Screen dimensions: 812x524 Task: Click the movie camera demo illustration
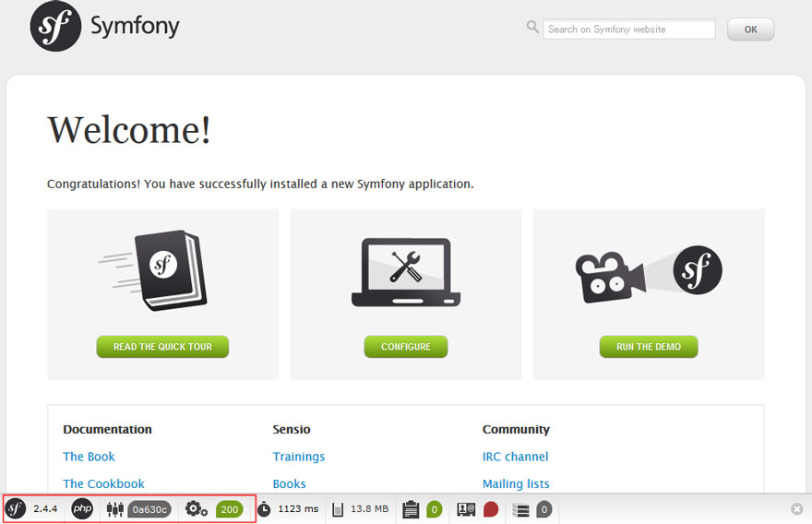pos(649,274)
